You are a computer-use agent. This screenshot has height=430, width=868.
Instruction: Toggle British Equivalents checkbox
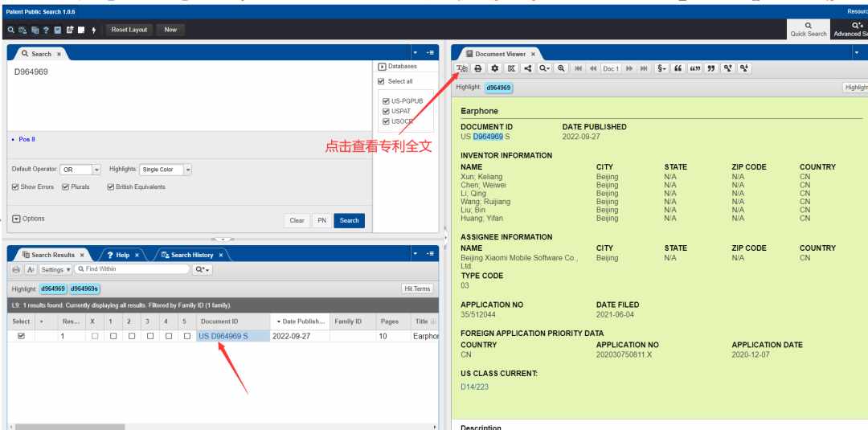[x=111, y=187]
